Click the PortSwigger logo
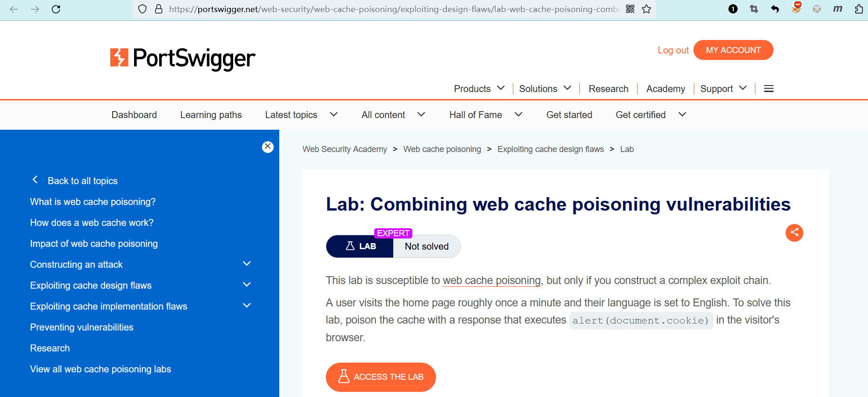The image size is (868, 397). (x=182, y=59)
